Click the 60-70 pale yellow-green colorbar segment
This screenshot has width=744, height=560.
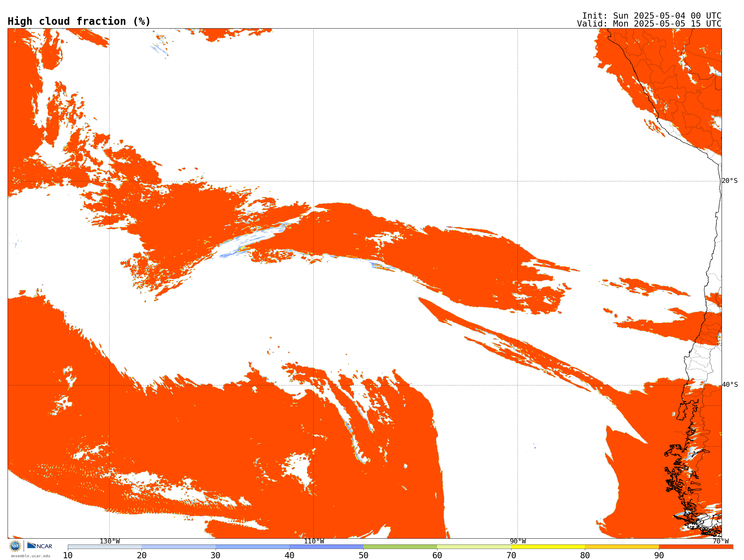(474, 547)
